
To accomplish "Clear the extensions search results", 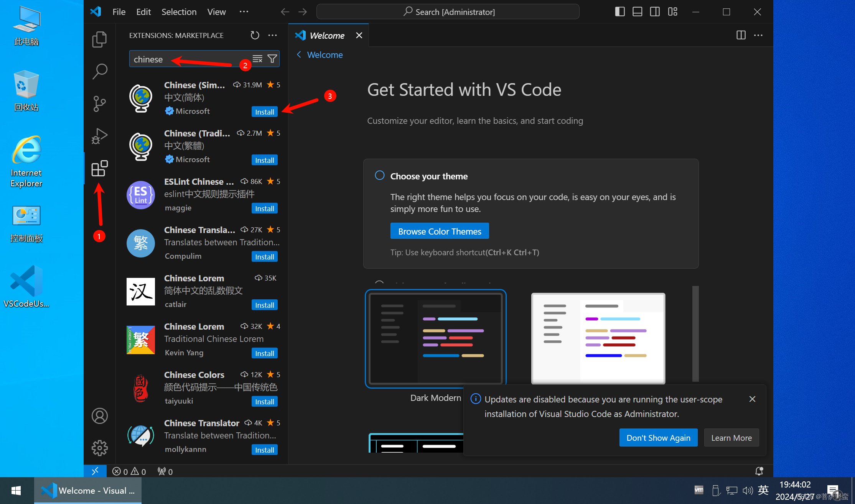I will (257, 59).
